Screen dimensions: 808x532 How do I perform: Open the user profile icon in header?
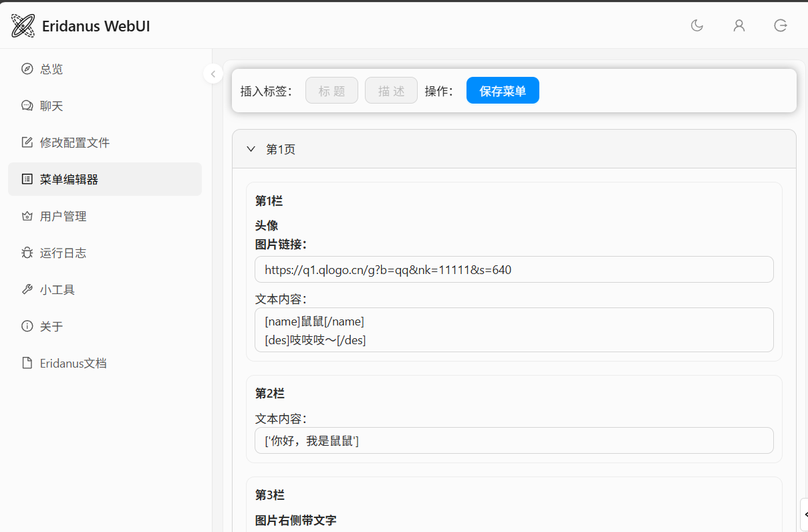tap(738, 25)
